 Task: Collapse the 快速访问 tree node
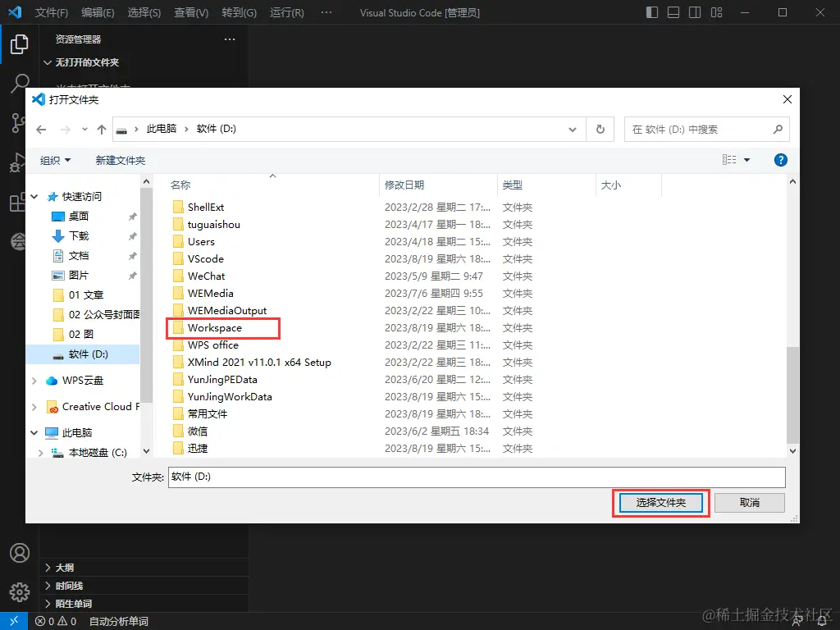pos(34,197)
